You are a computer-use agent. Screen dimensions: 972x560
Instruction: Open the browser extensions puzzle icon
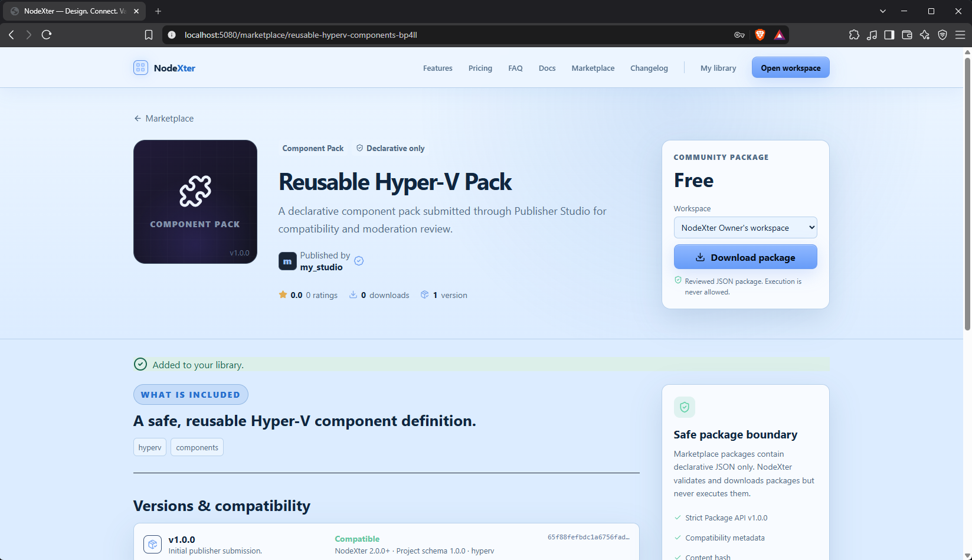point(854,35)
